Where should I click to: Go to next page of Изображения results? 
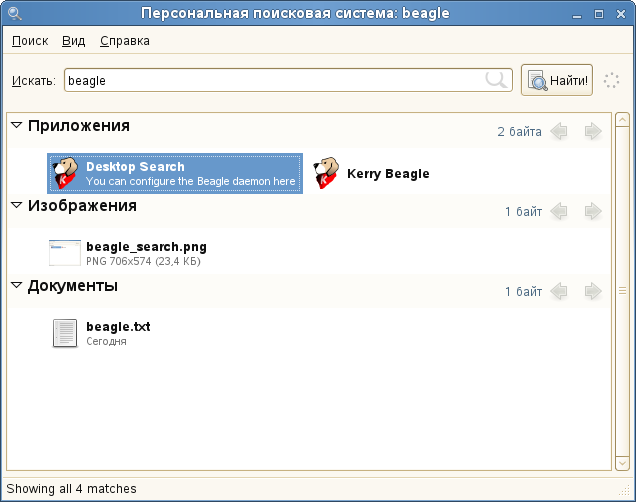(x=593, y=211)
